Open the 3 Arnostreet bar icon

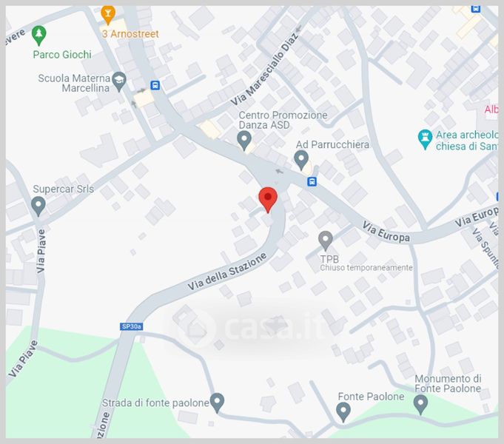click(108, 15)
